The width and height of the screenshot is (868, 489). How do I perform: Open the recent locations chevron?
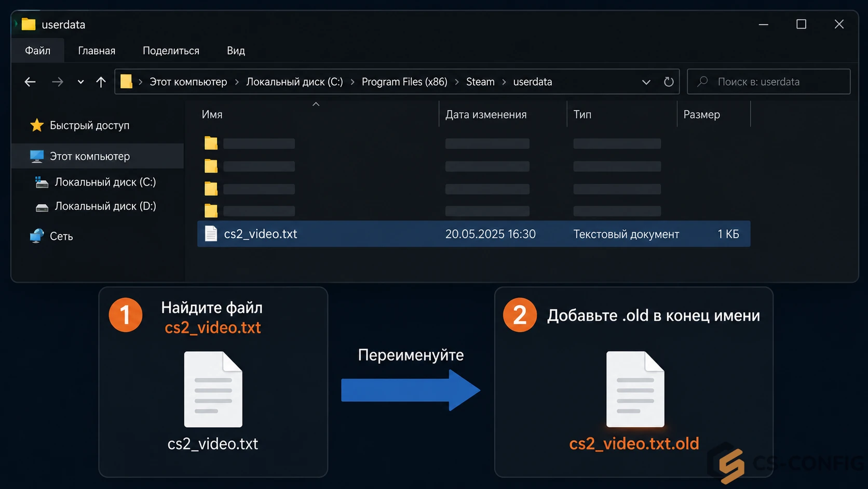(x=80, y=82)
